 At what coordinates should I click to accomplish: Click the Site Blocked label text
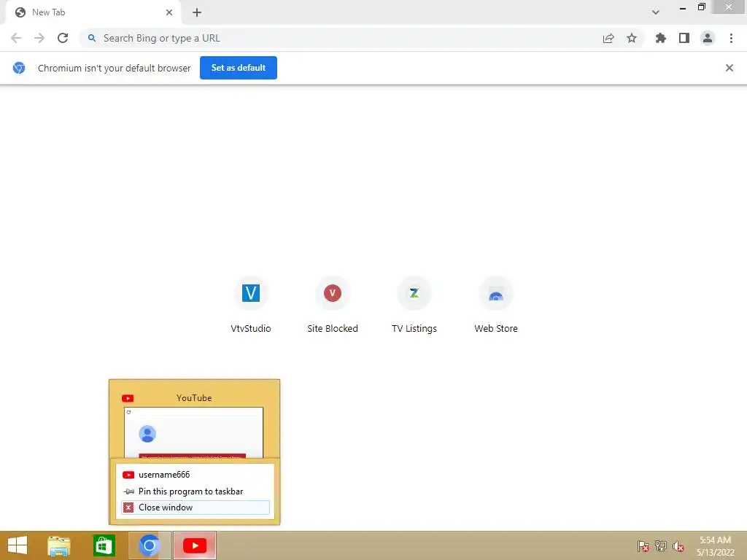point(333,329)
